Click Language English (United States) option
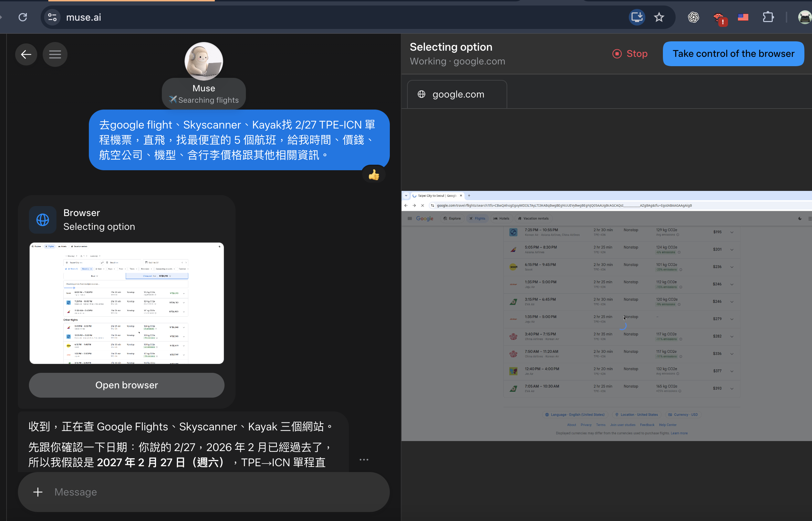Screen dimensions: 812x521 coord(575,415)
